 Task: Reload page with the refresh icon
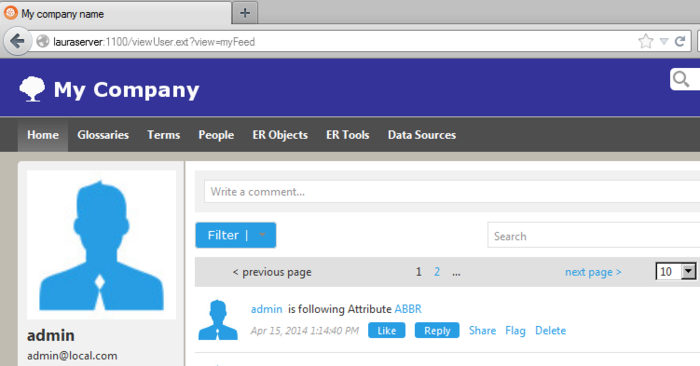pyautogui.click(x=680, y=42)
